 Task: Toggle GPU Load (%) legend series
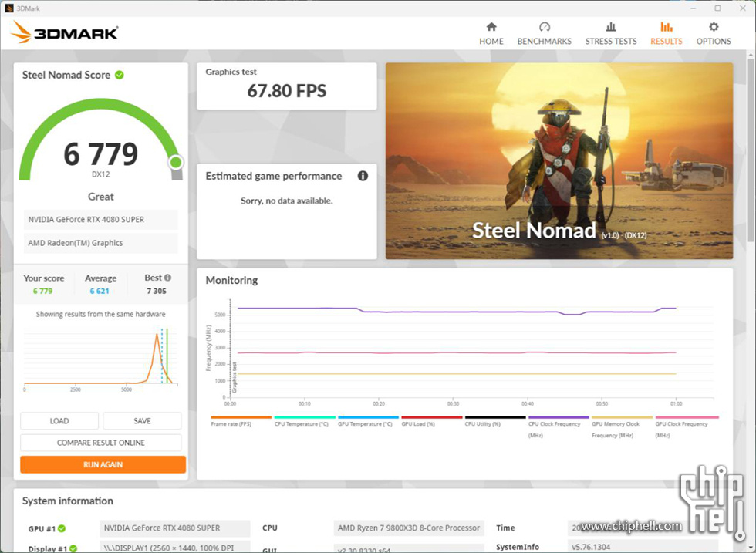[431, 421]
